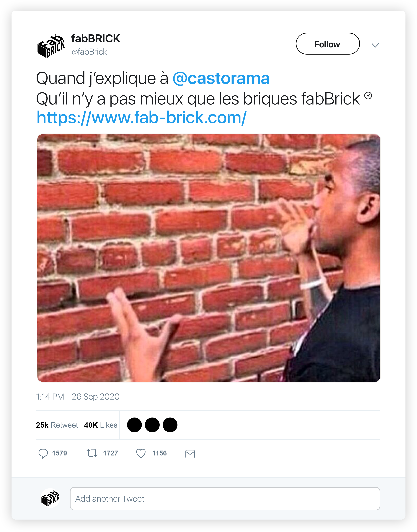This screenshot has height=532, width=417.
Task: Follow the fabBRICK account
Action: click(328, 44)
